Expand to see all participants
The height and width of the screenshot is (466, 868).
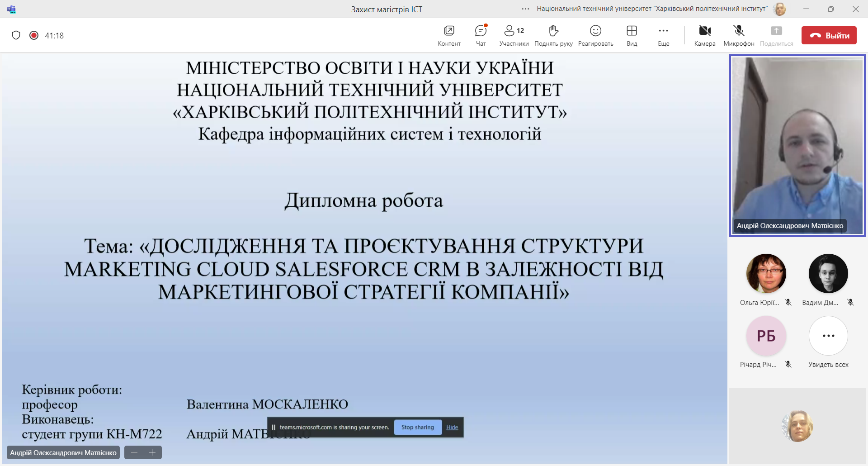(828, 336)
